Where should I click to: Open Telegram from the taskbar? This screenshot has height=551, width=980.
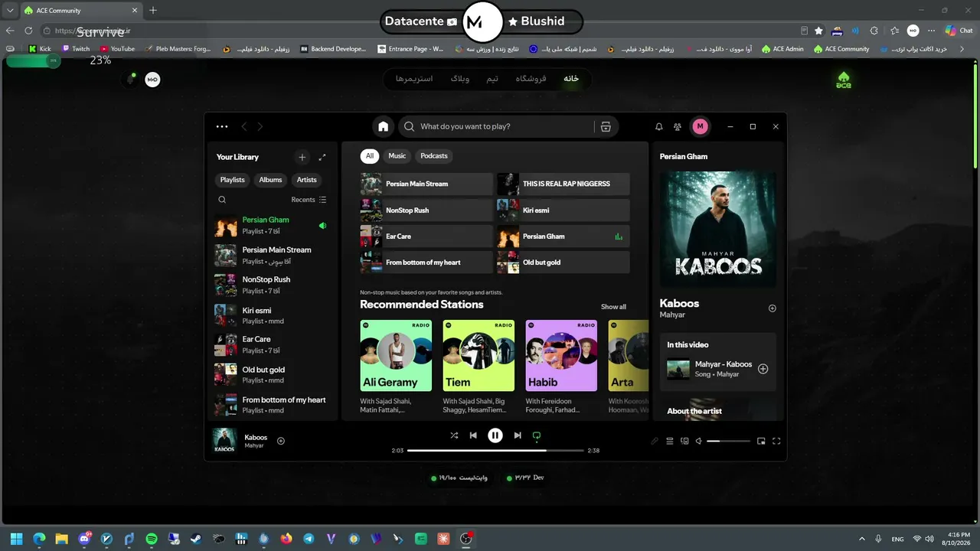309,539
